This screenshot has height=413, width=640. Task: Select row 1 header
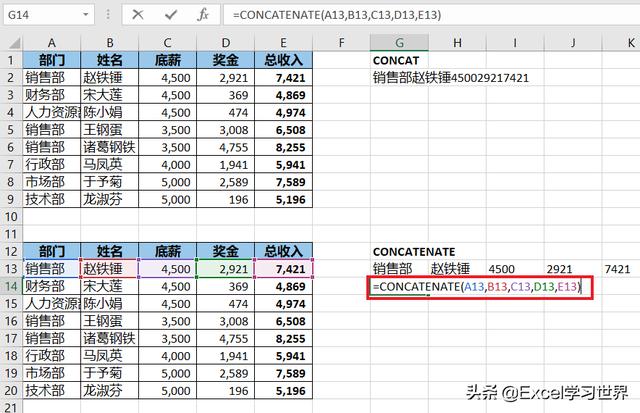point(11,60)
